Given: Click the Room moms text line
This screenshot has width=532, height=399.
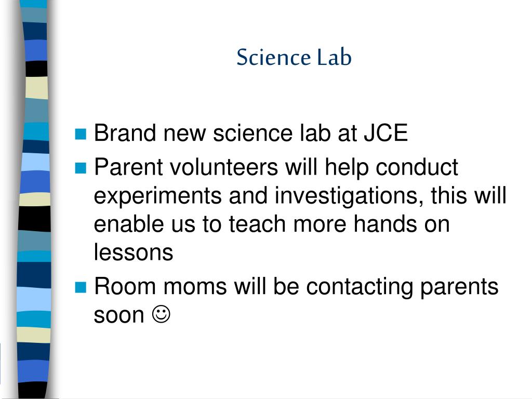Looking at the screenshot, I should click(x=296, y=287).
